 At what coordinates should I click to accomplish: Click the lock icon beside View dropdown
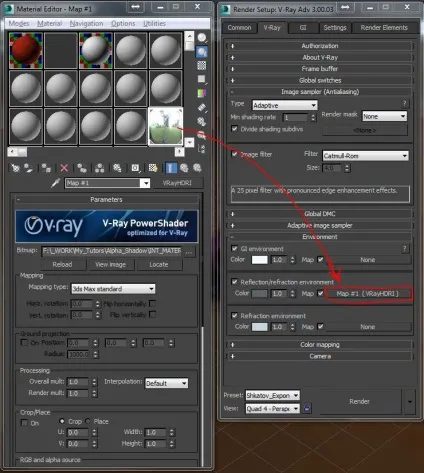tap(307, 408)
